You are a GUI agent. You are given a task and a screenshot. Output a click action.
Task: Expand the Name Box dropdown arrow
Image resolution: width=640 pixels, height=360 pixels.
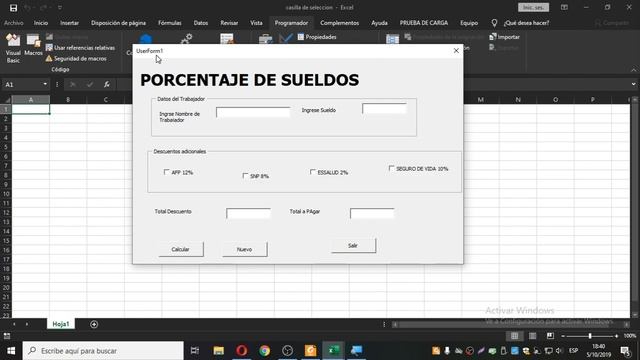click(x=45, y=84)
